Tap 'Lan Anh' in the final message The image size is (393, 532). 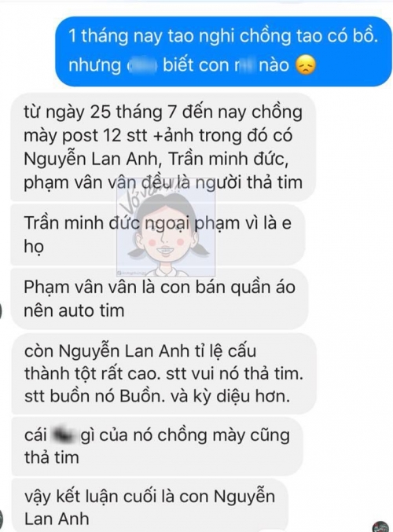click(x=57, y=519)
